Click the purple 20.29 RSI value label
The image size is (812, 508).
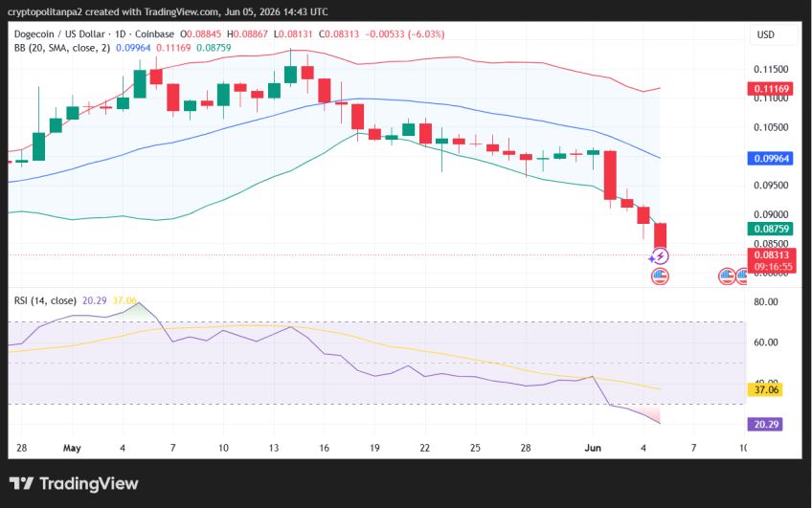[765, 424]
